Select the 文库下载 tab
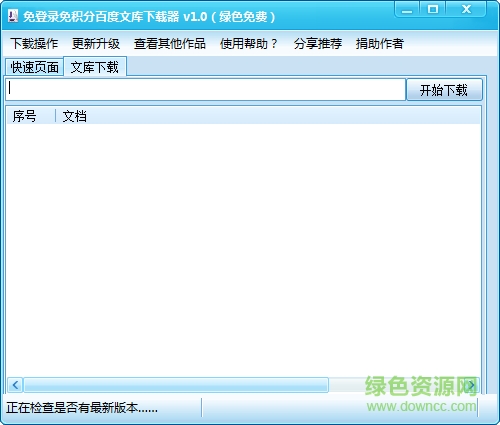Viewport: 500px width, 425px height. click(95, 67)
